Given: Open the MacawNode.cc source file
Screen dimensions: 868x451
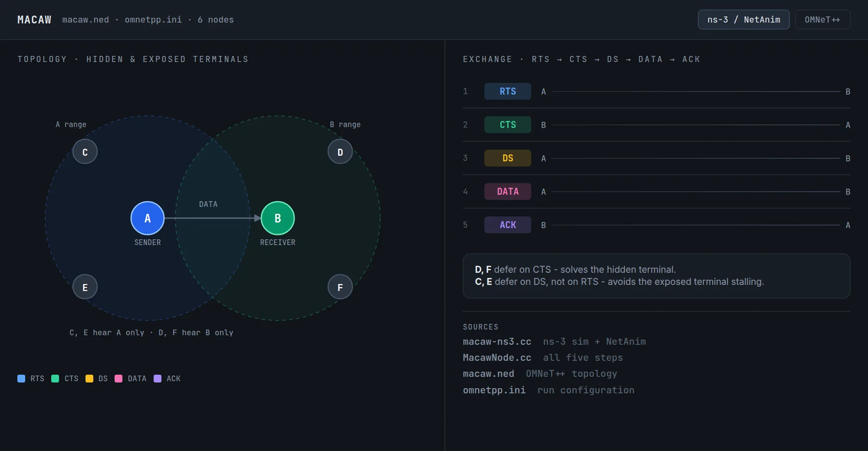Looking at the screenshot, I should click(497, 358).
